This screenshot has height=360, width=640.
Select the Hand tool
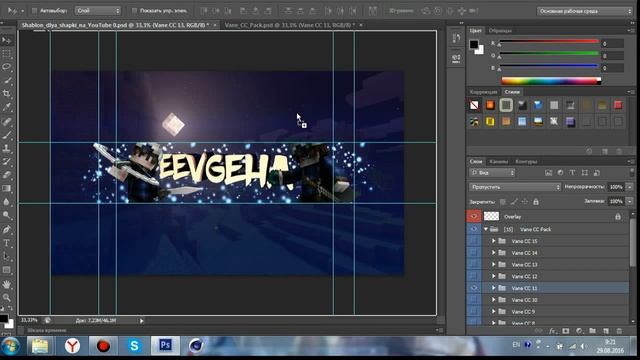coord(7,284)
